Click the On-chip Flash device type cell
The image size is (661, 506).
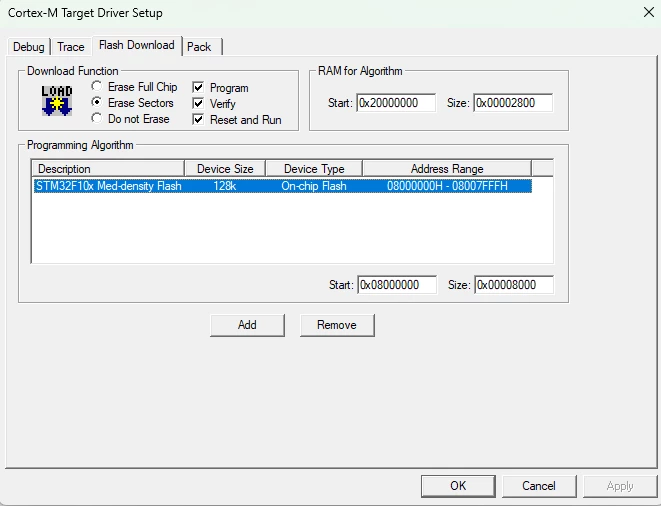click(314, 186)
